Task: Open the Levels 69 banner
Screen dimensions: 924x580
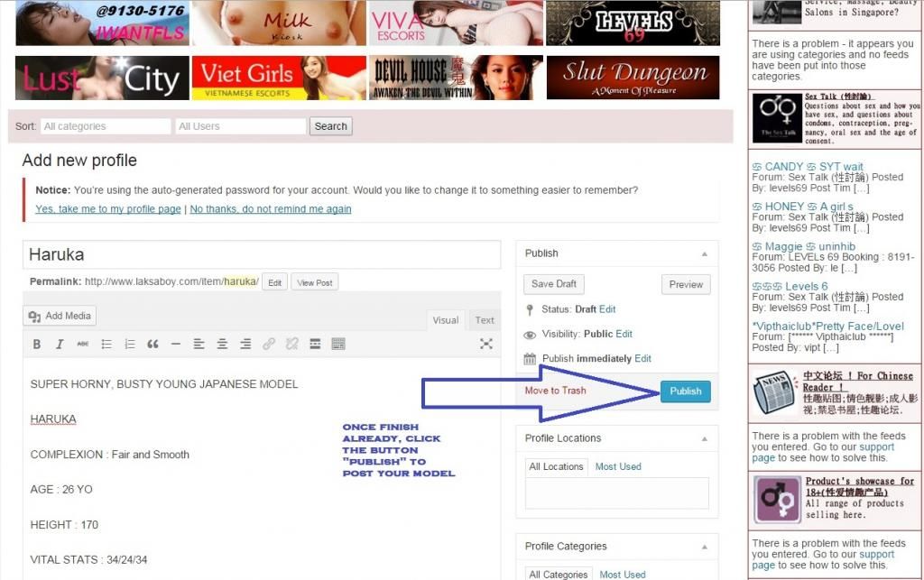Action: pos(633,23)
